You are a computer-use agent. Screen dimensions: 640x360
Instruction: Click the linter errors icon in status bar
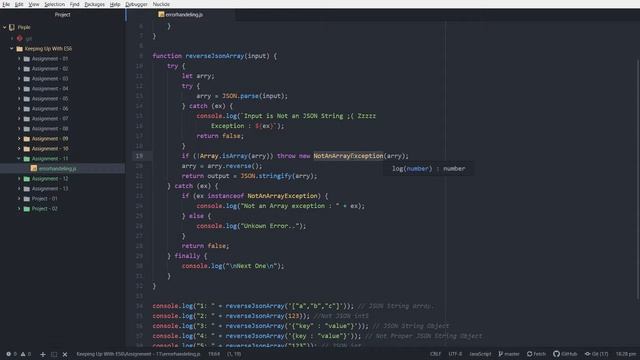coord(9,354)
